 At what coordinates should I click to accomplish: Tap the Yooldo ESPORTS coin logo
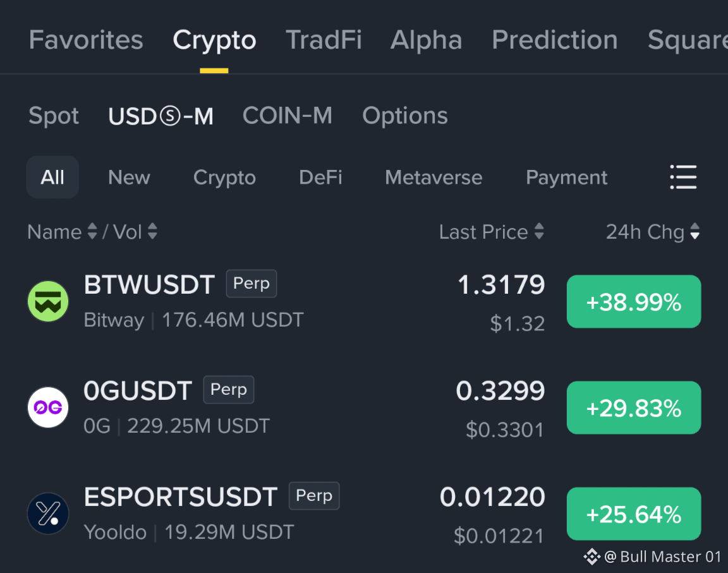coord(48,514)
